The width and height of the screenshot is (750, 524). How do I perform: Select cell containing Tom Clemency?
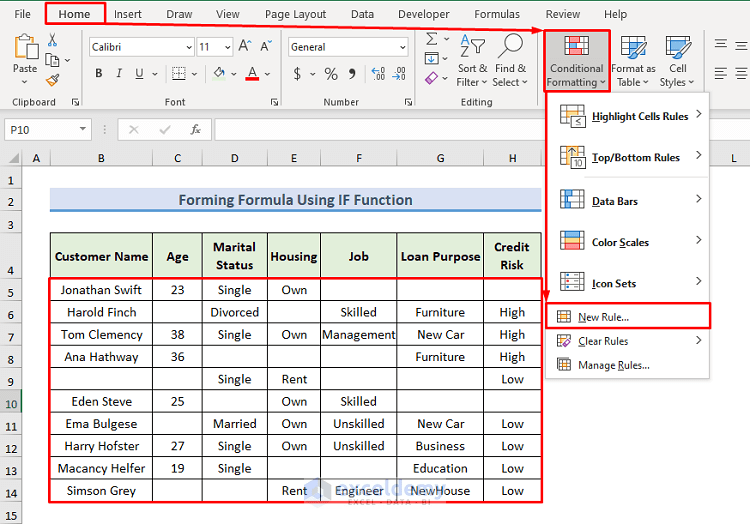click(101, 335)
